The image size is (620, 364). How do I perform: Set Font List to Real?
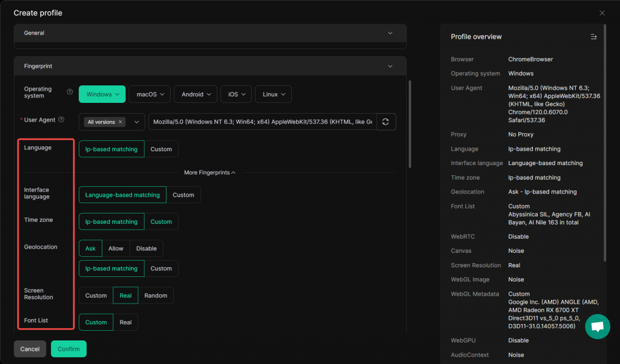point(125,322)
